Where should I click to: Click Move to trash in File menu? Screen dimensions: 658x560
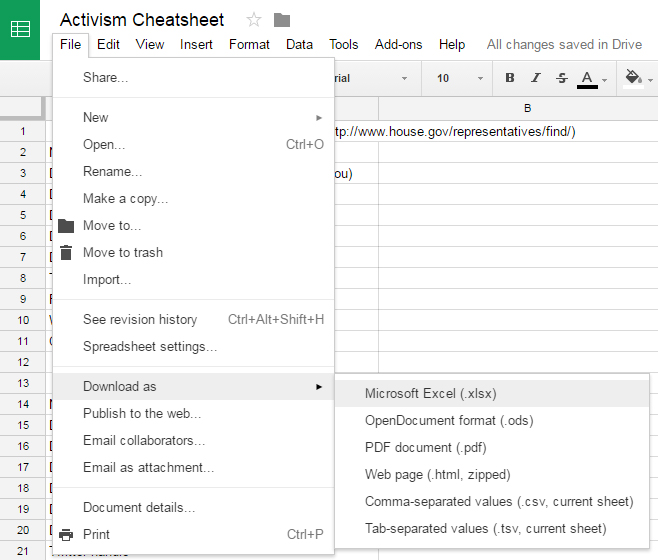click(123, 252)
